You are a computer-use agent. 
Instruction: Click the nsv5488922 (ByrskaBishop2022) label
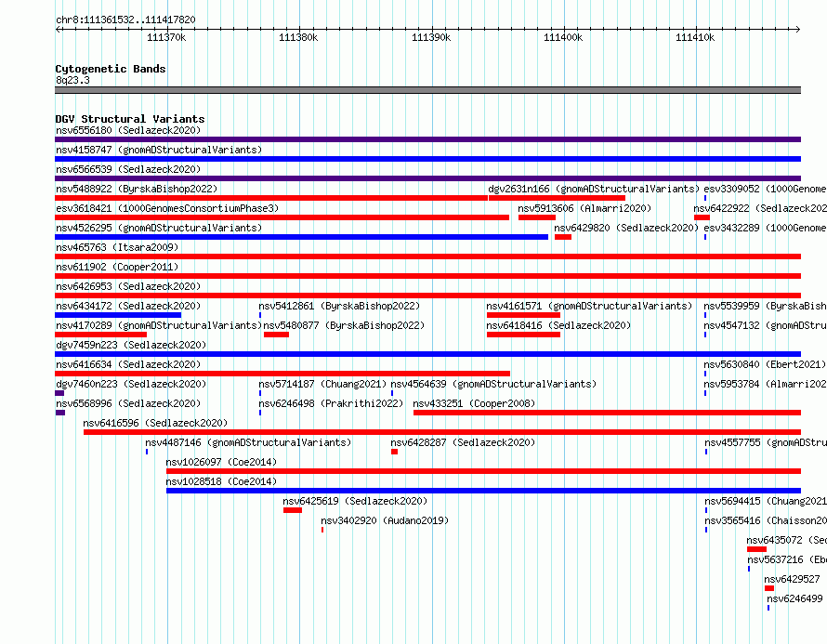pyautogui.click(x=137, y=189)
